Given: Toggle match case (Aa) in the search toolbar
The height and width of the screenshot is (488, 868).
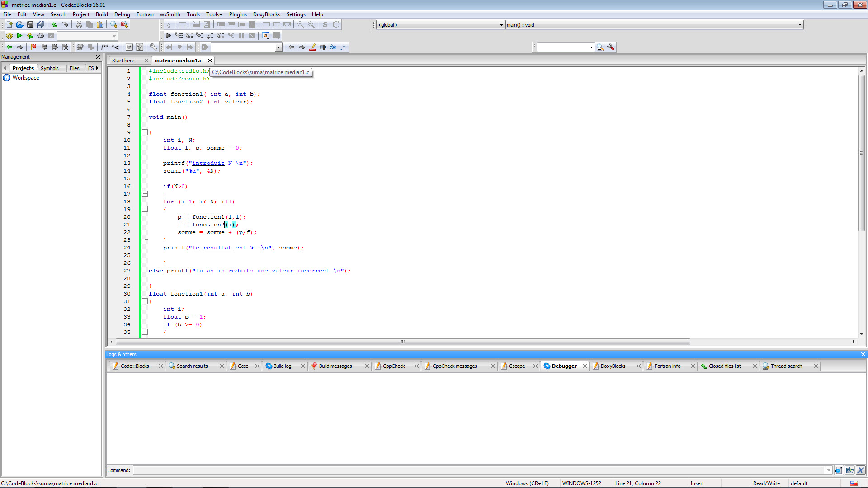Looking at the screenshot, I should 333,47.
